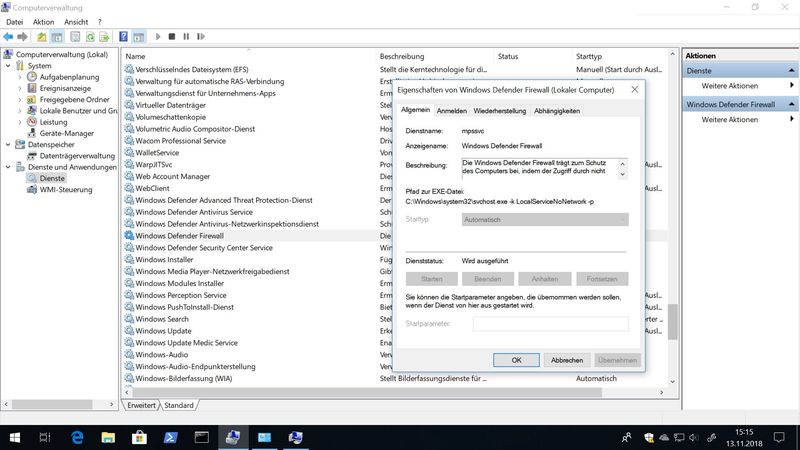The image size is (800, 450).
Task: Click the Export list toolbar icon
Action: point(104,37)
